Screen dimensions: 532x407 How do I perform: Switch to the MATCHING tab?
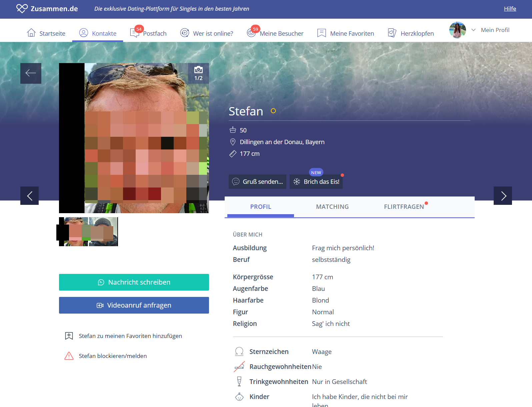pos(332,207)
